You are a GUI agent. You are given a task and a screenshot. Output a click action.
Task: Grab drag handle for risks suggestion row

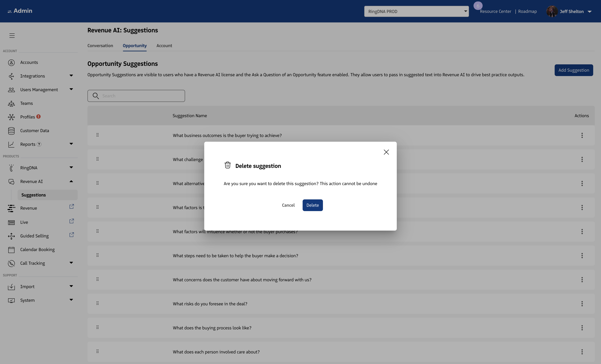point(97,303)
